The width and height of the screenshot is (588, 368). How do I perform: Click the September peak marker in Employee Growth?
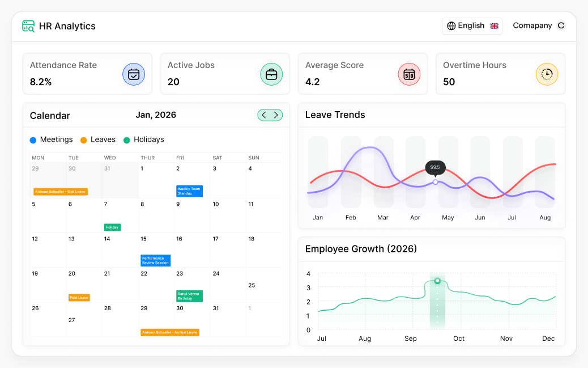(x=436, y=280)
